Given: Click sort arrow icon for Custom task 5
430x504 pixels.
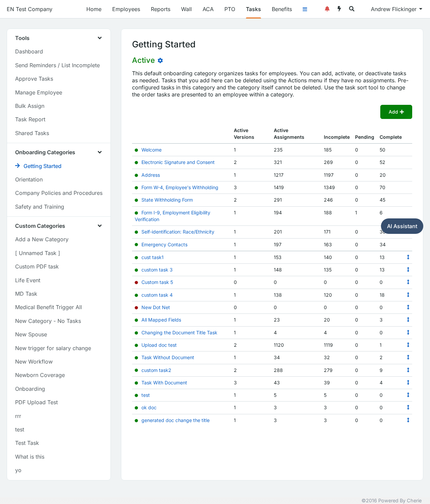Looking at the screenshot, I should (408, 282).
